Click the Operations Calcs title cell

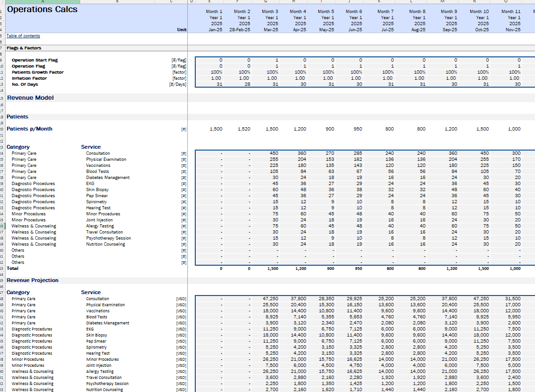(42, 9)
